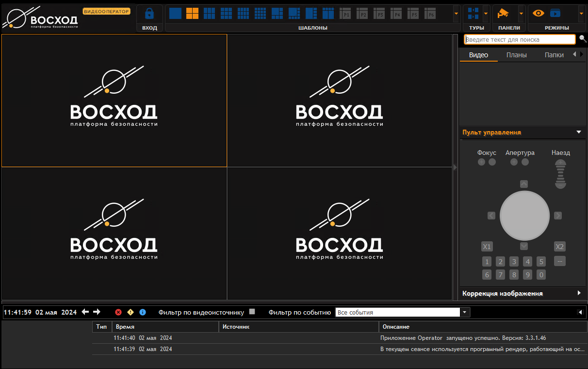The image size is (588, 369).
Task: Toggle the red error events filter
Action: click(118, 312)
